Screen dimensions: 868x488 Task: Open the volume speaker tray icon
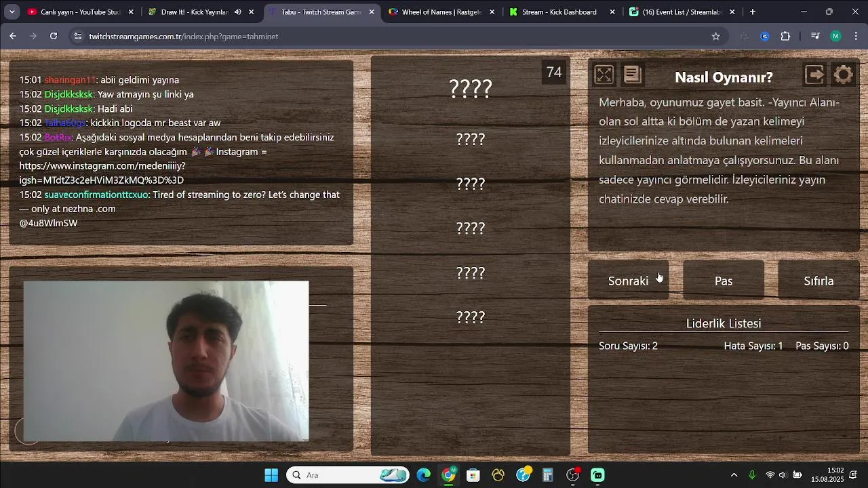783,475
